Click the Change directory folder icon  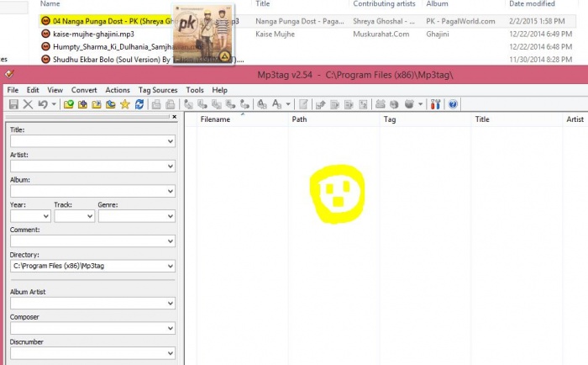pyautogui.click(x=68, y=104)
